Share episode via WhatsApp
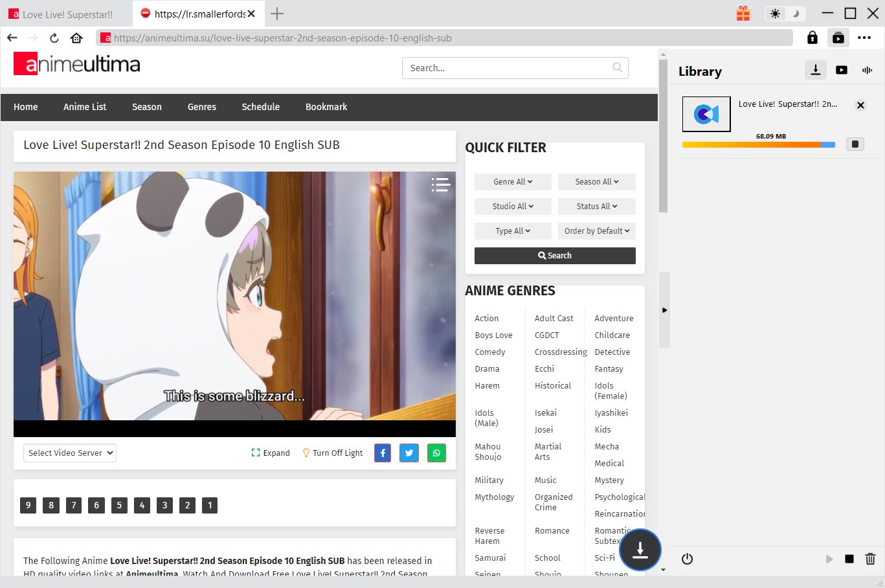The image size is (885, 588). coord(436,453)
